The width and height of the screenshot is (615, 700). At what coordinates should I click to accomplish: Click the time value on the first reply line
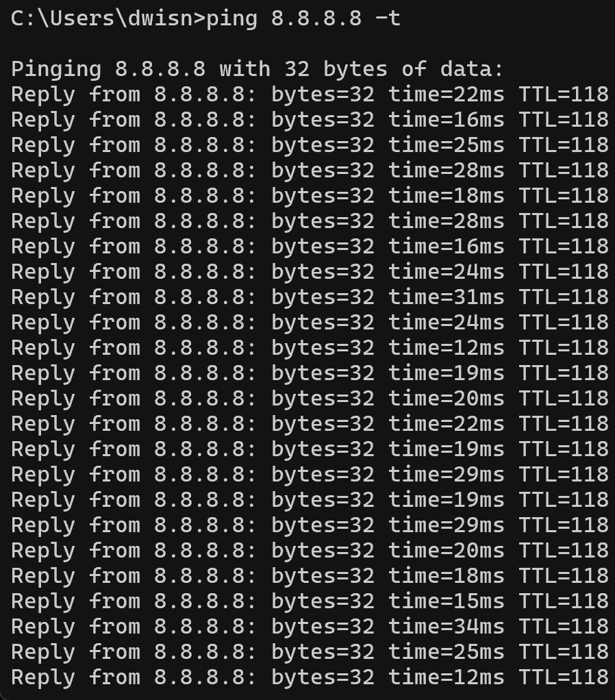click(x=447, y=95)
